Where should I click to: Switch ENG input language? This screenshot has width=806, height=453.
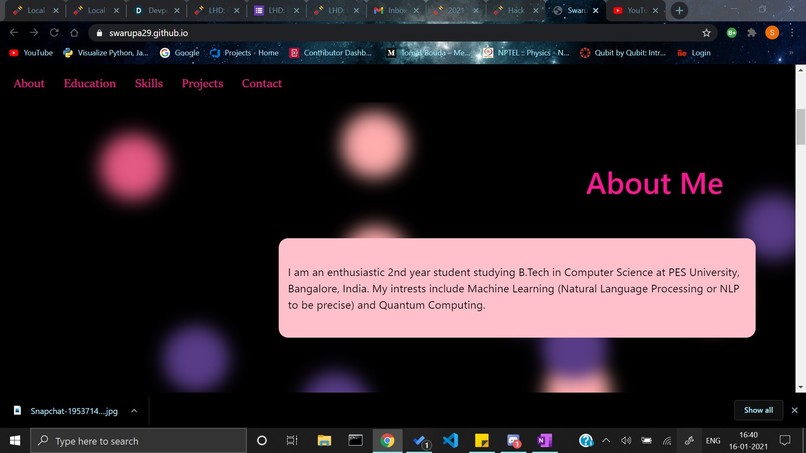[713, 441]
